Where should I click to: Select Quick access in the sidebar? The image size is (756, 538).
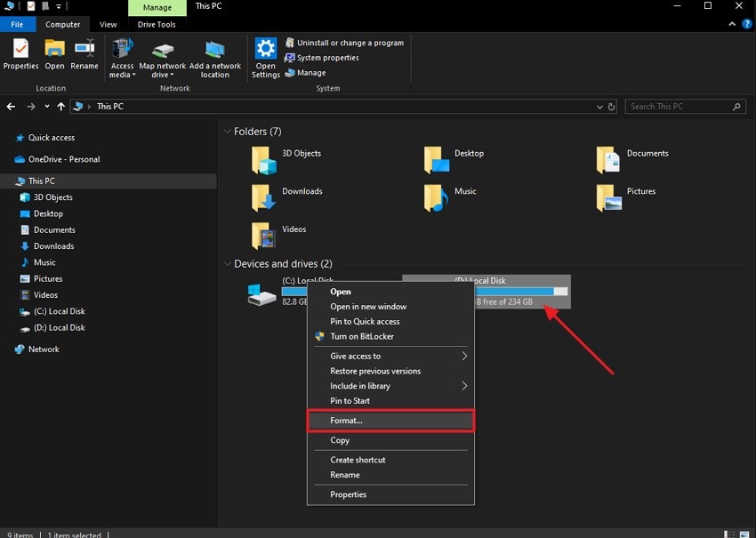click(51, 138)
